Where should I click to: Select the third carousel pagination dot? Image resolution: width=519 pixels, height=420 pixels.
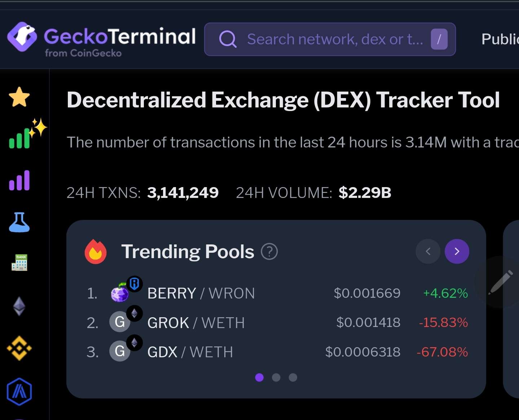tap(293, 377)
